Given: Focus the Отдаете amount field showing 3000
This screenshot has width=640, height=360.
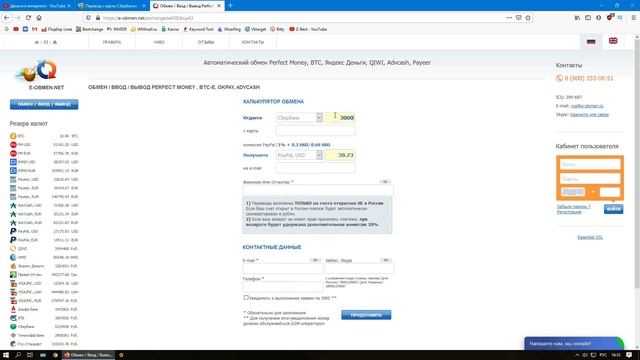Looking at the screenshot, I should 340,118.
